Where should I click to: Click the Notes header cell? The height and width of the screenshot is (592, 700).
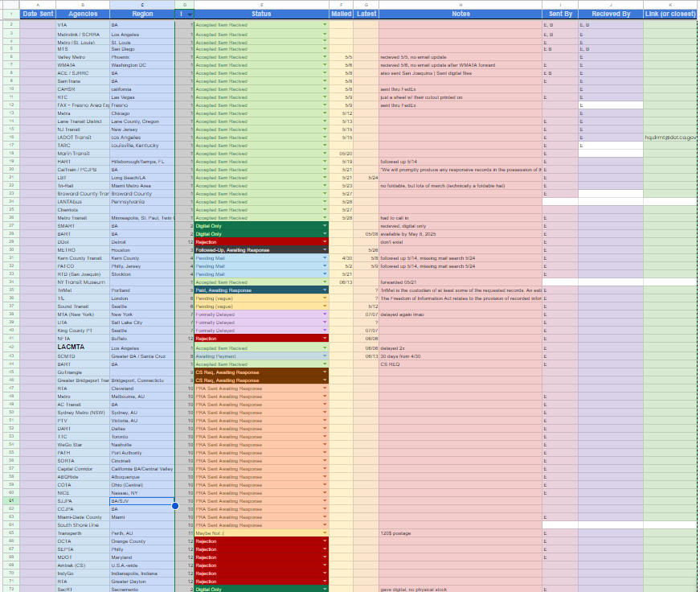(461, 14)
